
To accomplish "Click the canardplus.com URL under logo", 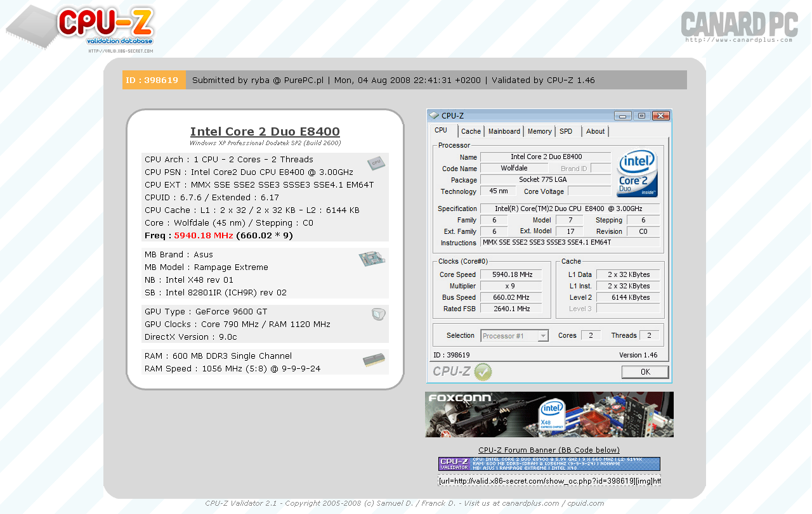I will point(739,40).
